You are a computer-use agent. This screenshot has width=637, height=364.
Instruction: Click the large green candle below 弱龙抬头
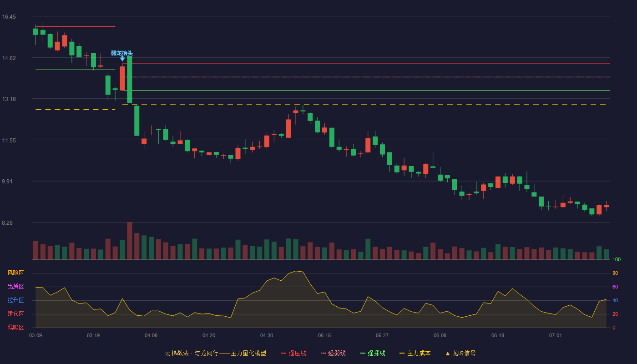click(x=130, y=79)
